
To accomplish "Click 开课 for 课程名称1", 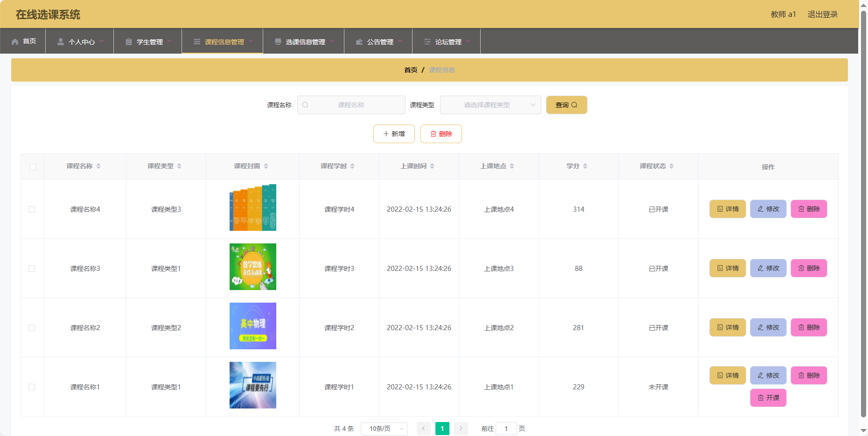I will click(768, 398).
